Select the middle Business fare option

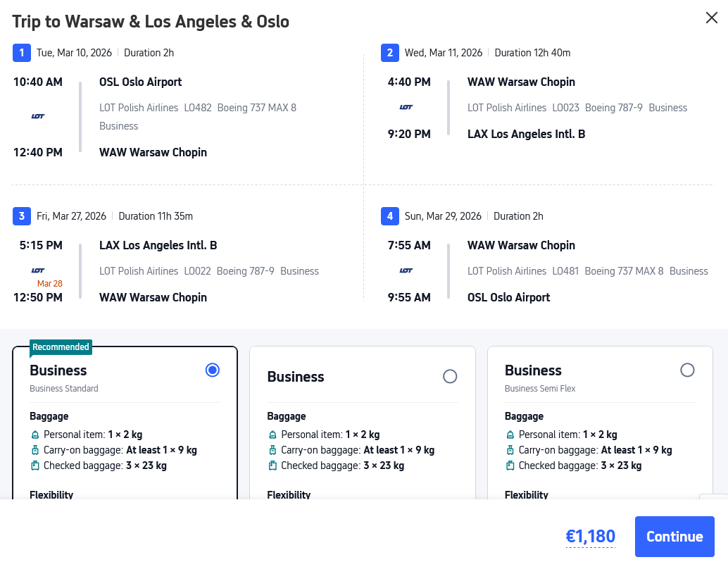click(x=450, y=377)
